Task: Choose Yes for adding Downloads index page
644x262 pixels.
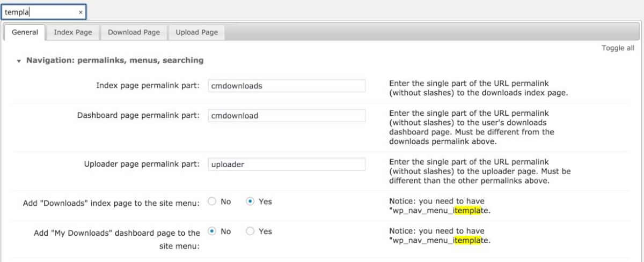Action: [250, 201]
